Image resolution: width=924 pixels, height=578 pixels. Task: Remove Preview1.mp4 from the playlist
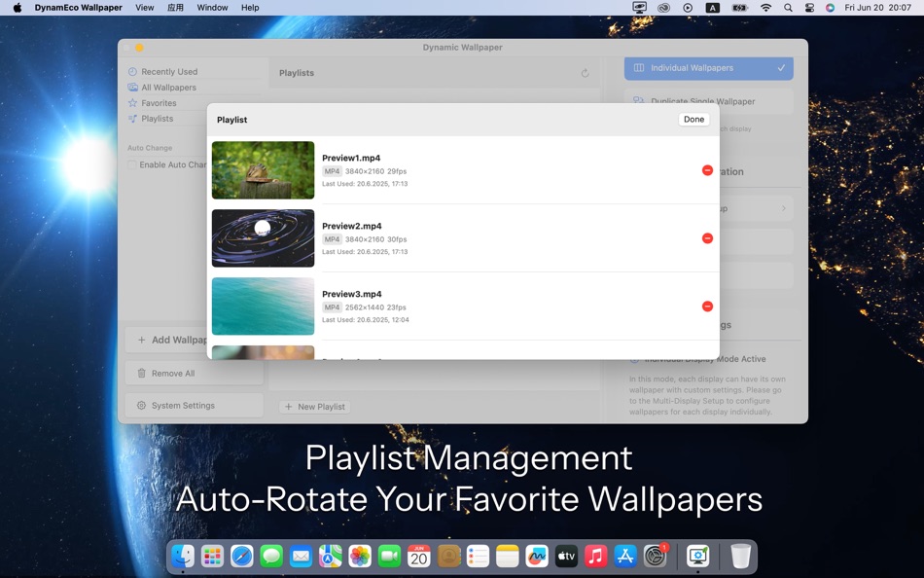(x=707, y=170)
